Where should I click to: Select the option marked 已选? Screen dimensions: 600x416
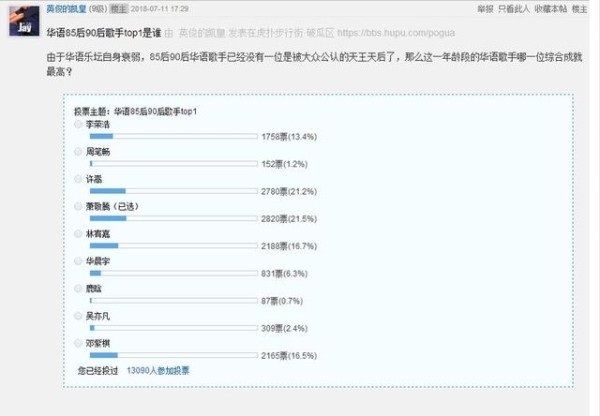pyautogui.click(x=78, y=206)
